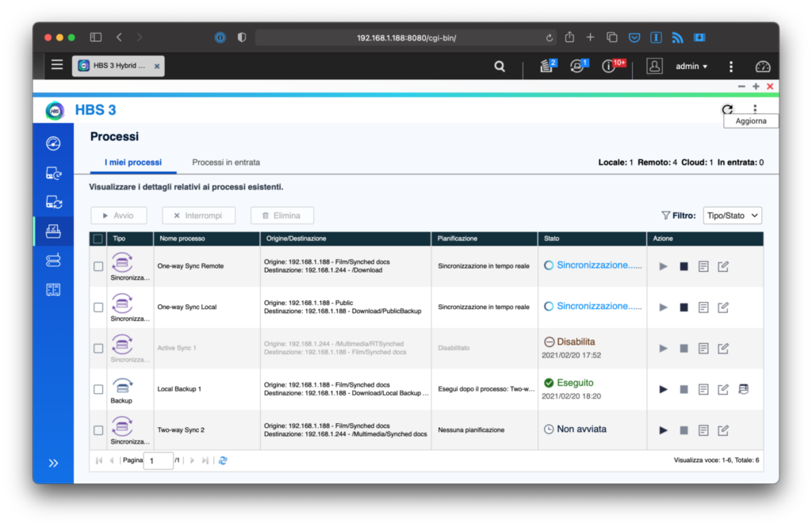Click the Elimina button
Image resolution: width=812 pixels, height=527 pixels.
pos(282,215)
